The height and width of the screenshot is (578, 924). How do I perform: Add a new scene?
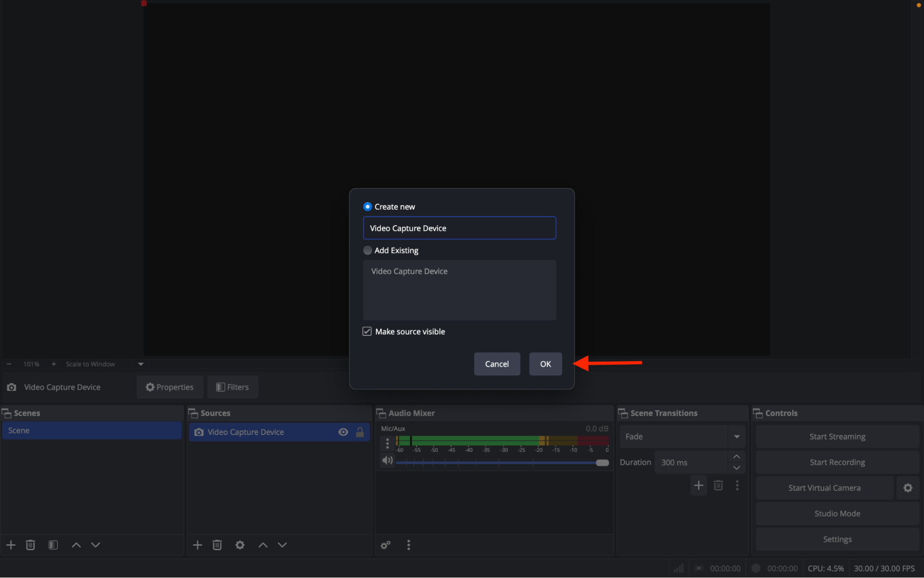coord(11,545)
